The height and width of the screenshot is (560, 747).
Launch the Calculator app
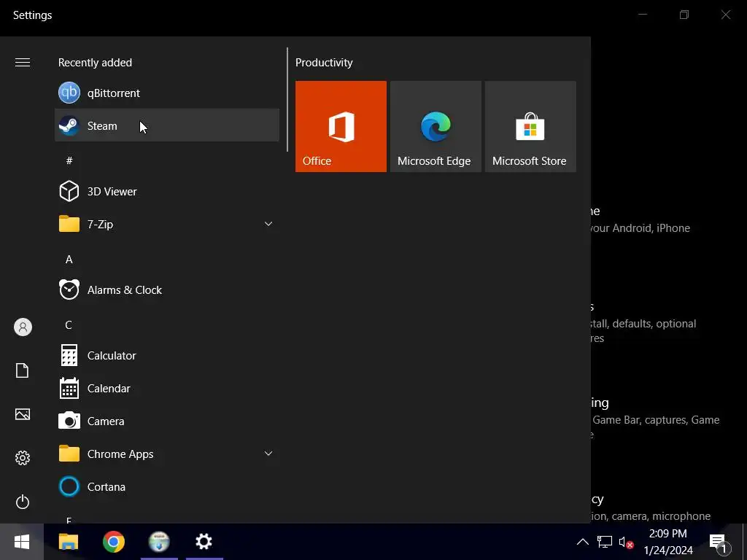tap(167, 355)
